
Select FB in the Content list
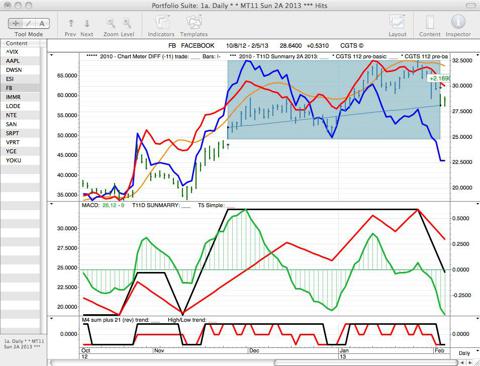(21, 88)
